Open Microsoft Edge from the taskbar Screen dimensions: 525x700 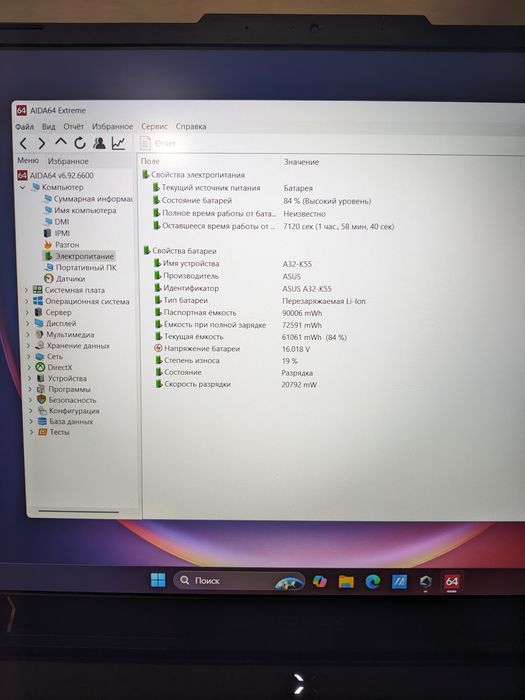click(x=373, y=581)
